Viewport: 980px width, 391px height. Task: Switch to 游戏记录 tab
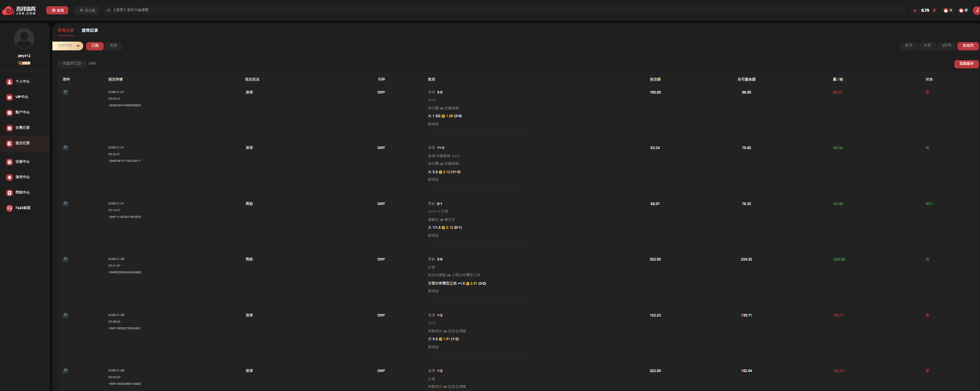point(90,30)
